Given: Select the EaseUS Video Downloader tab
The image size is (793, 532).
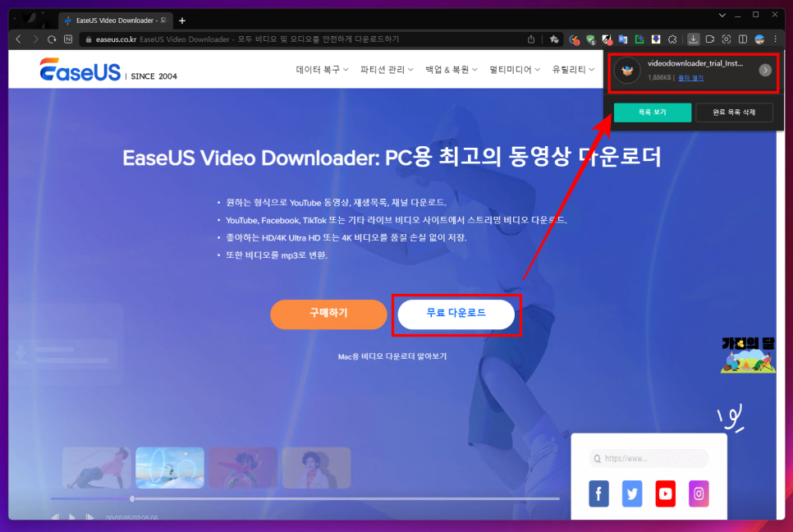Looking at the screenshot, I should coord(116,21).
